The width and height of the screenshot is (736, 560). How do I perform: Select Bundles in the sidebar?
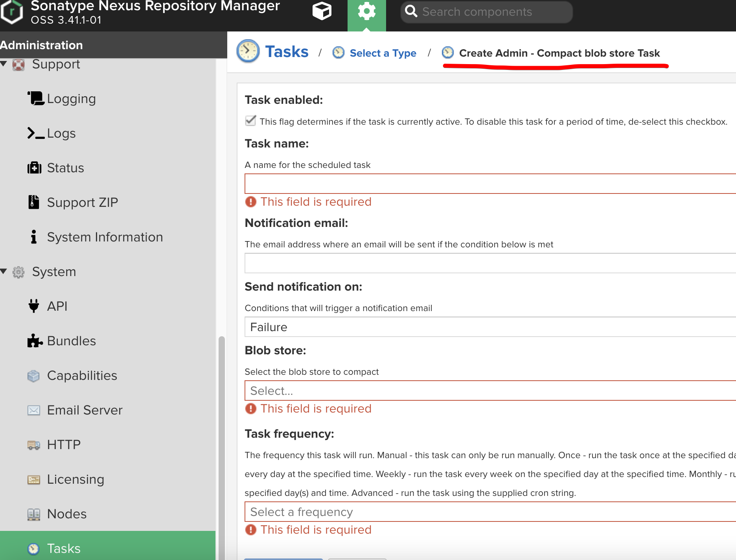click(x=72, y=341)
